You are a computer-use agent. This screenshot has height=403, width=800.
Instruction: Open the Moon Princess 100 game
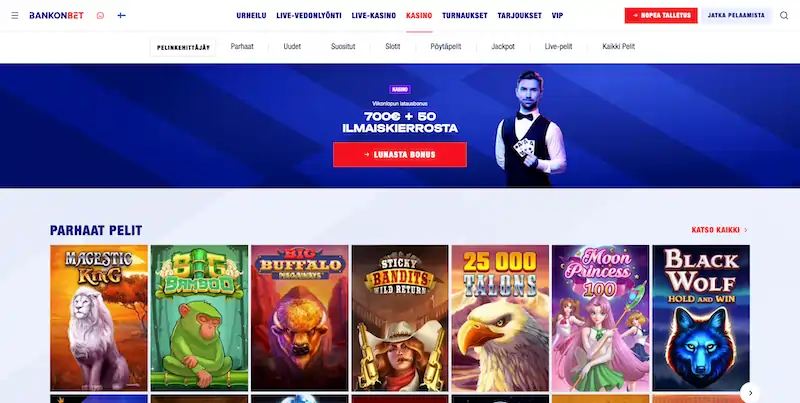coord(601,318)
